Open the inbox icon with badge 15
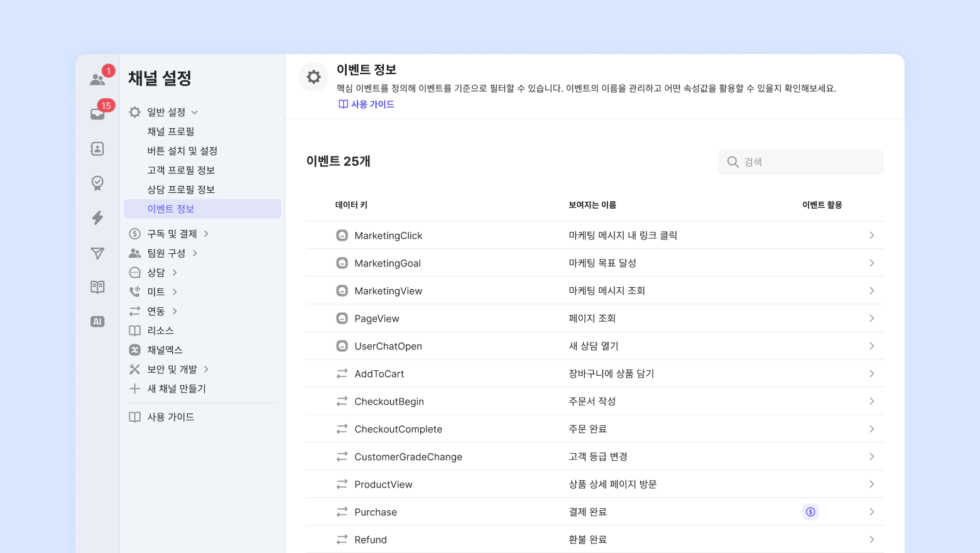 pos(98,114)
